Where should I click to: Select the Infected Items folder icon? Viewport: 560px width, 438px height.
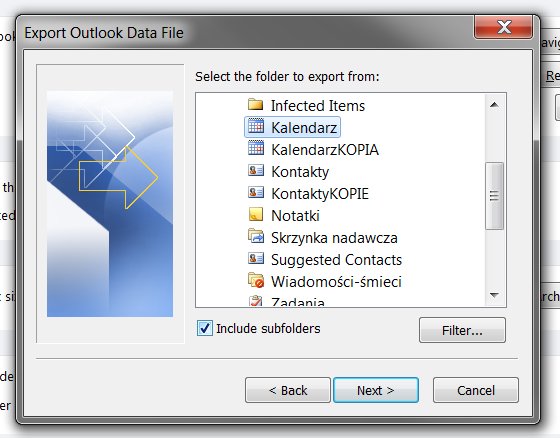pyautogui.click(x=256, y=105)
